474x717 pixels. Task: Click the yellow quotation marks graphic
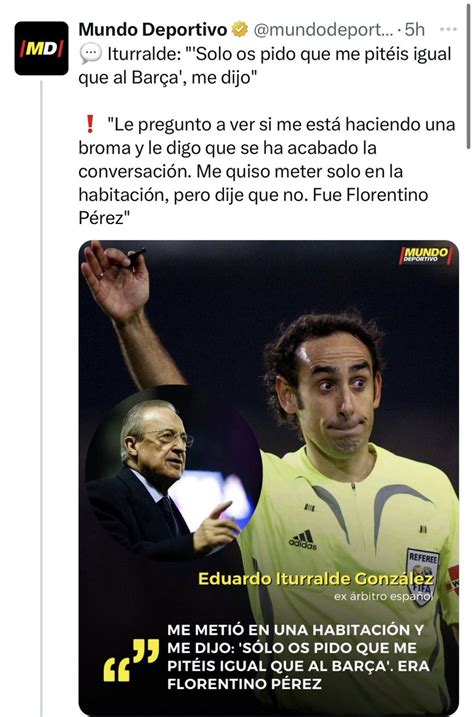[x=131, y=661]
